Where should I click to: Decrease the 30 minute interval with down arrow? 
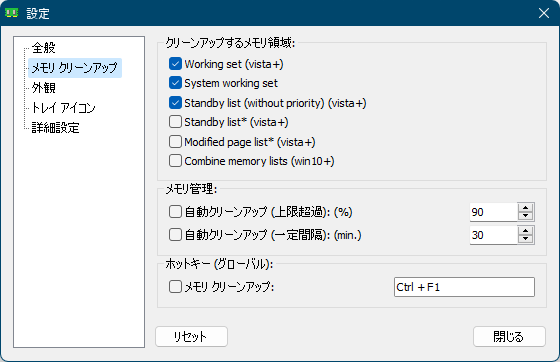[x=525, y=239]
